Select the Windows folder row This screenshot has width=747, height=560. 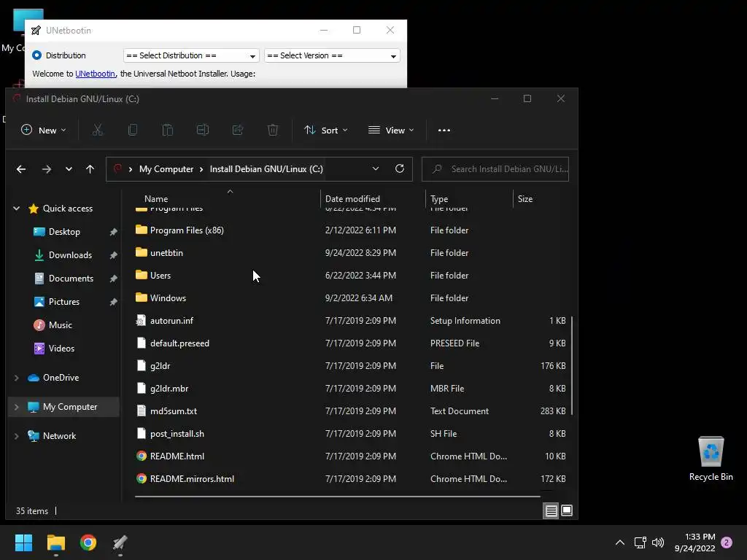pos(351,298)
